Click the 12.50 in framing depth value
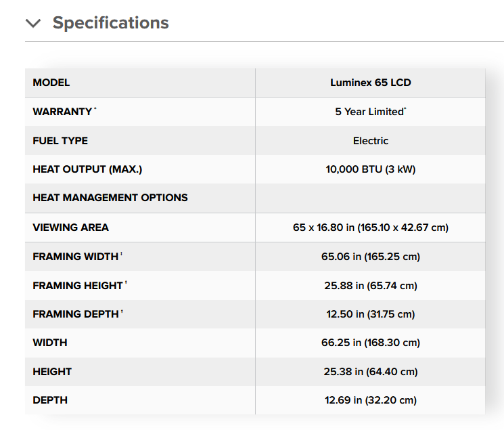The width and height of the screenshot is (504, 430). tap(370, 314)
